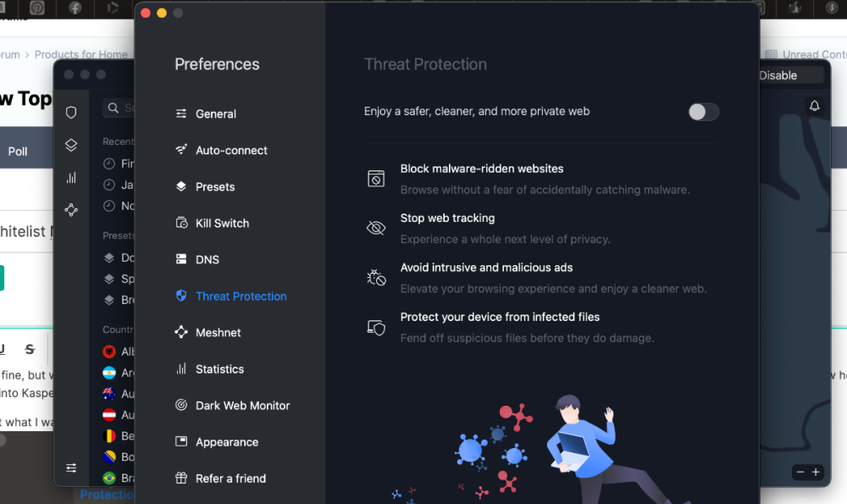Select the Meshnet nodes icon in the sidebar

[71, 209]
